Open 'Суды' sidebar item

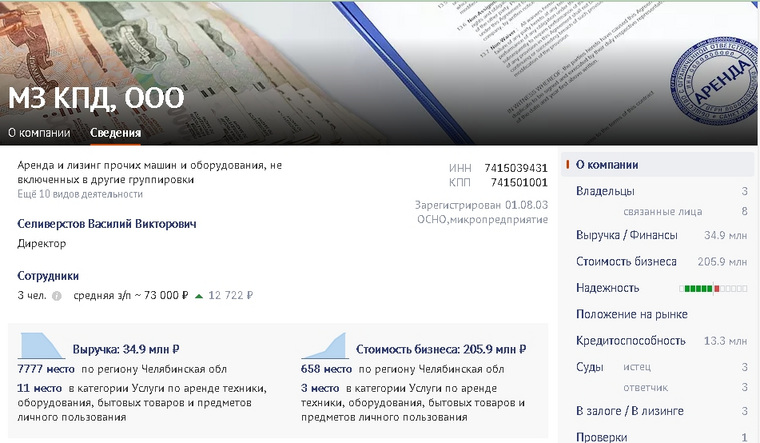(x=590, y=367)
